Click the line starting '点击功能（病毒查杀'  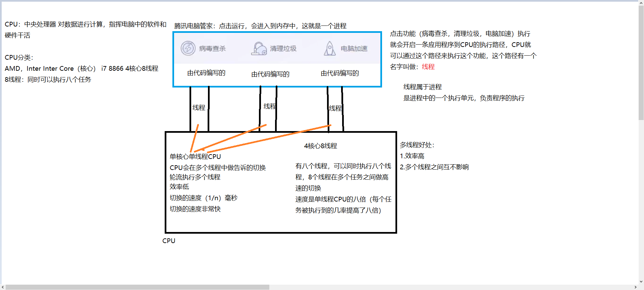coord(460,34)
